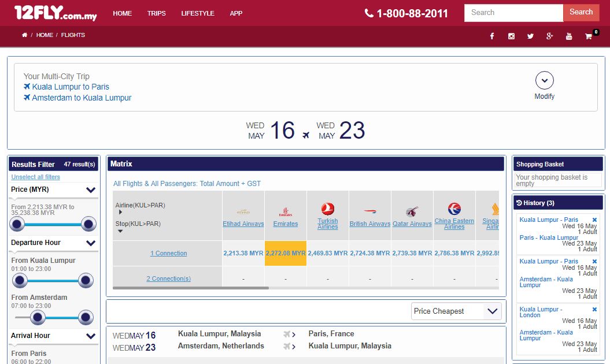Collapse the Price (MYR) filter section
The image size is (610, 364).
coord(91,190)
